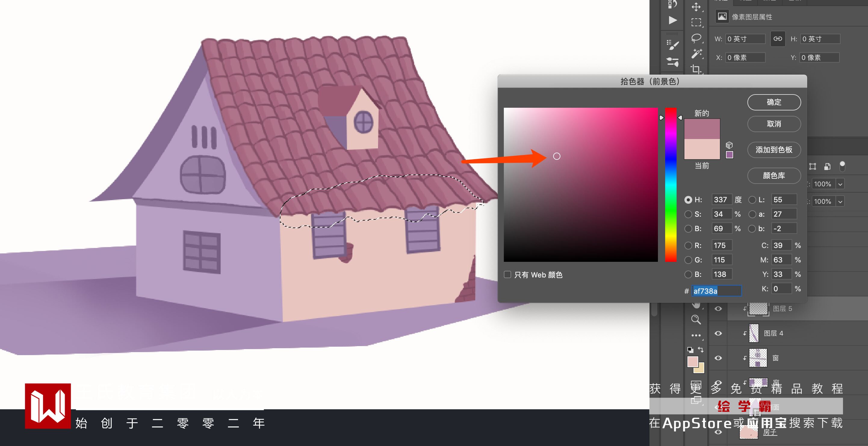Select the Crop tool
868x446 pixels.
tap(696, 69)
